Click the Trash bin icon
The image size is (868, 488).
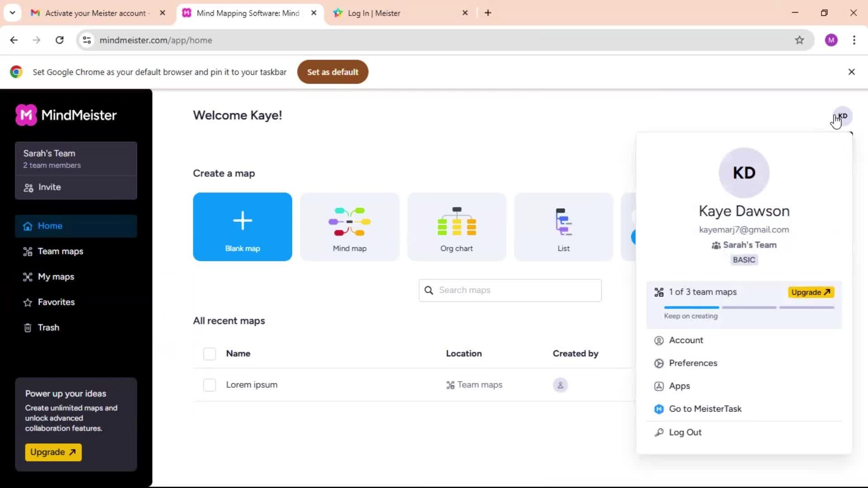pos(28,328)
